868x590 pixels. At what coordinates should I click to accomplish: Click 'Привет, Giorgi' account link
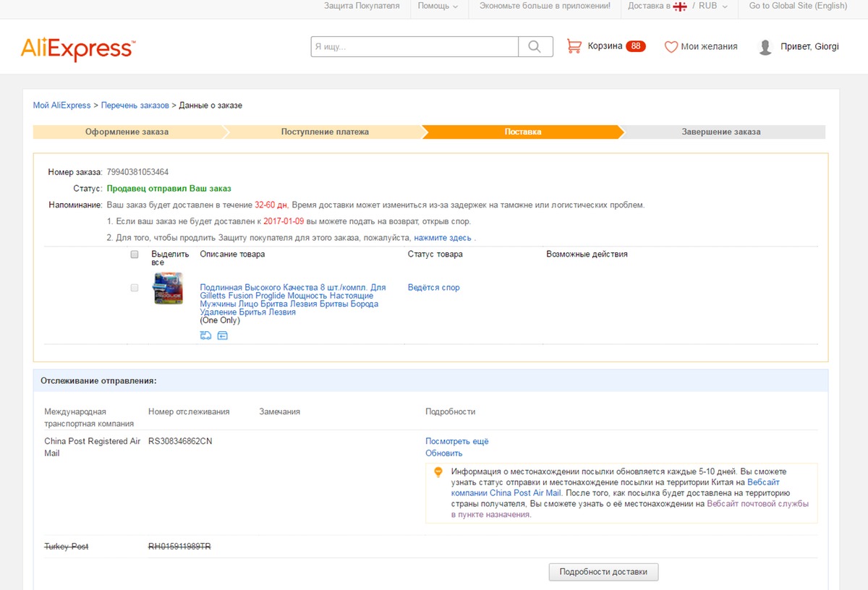809,46
